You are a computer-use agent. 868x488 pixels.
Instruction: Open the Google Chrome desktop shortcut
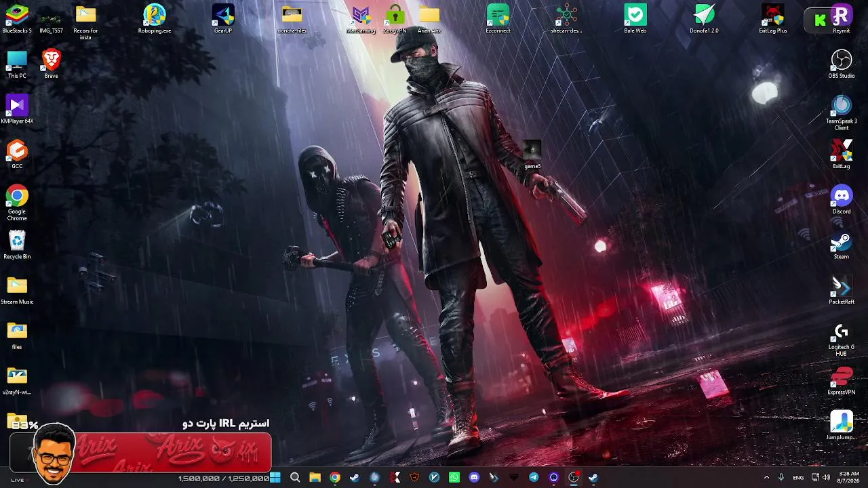pyautogui.click(x=17, y=203)
